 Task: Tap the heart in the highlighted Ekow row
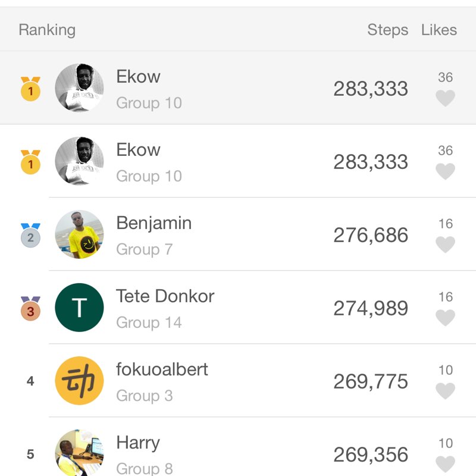[445, 98]
